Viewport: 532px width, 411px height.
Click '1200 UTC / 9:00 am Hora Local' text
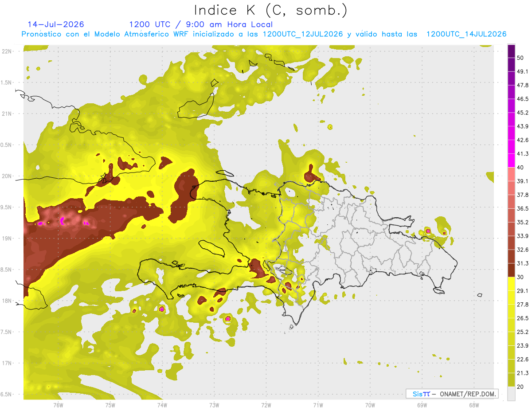click(201, 24)
